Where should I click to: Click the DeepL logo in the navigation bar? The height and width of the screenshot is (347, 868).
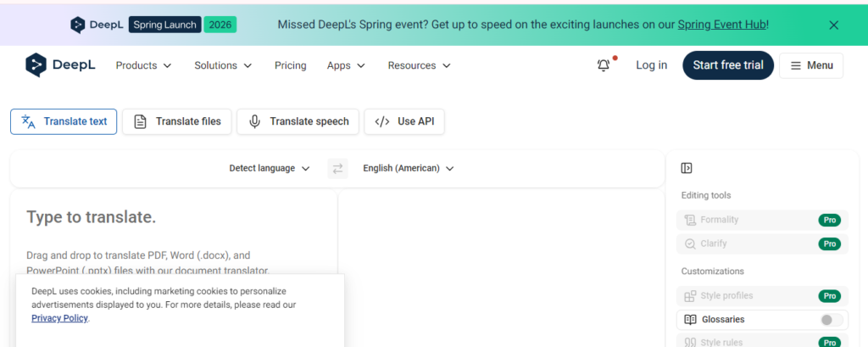[60, 65]
